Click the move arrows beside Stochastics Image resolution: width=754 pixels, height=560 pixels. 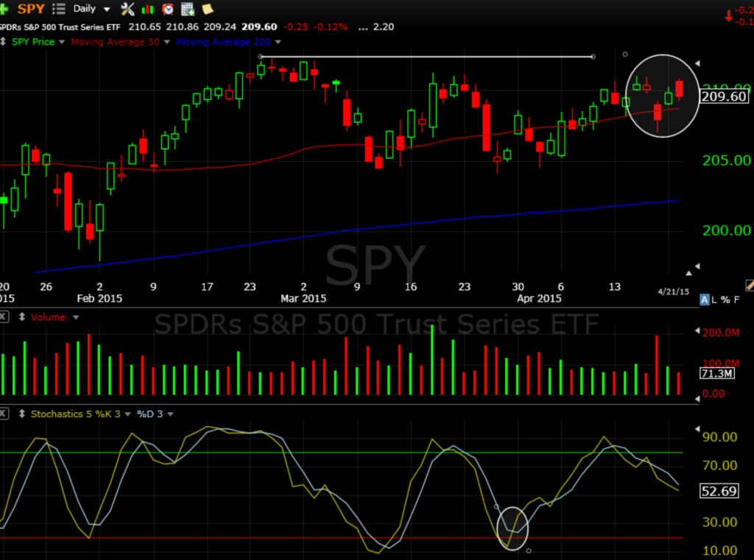21,414
